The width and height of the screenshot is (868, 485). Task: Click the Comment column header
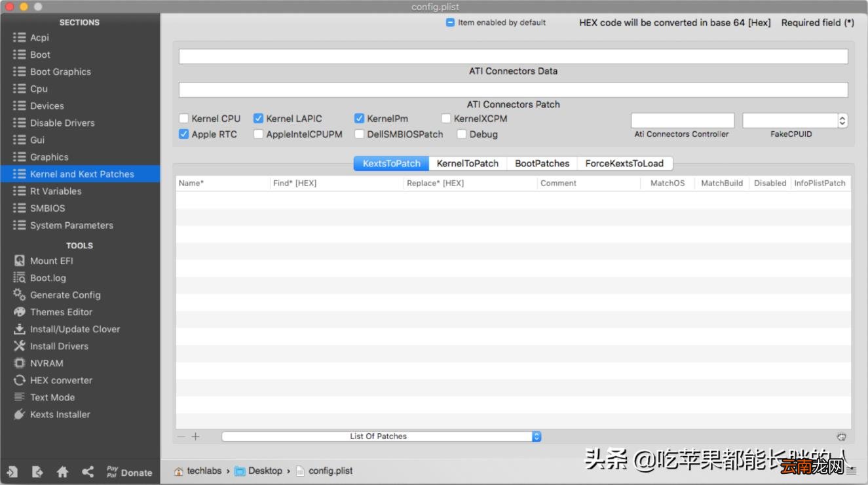(589, 184)
